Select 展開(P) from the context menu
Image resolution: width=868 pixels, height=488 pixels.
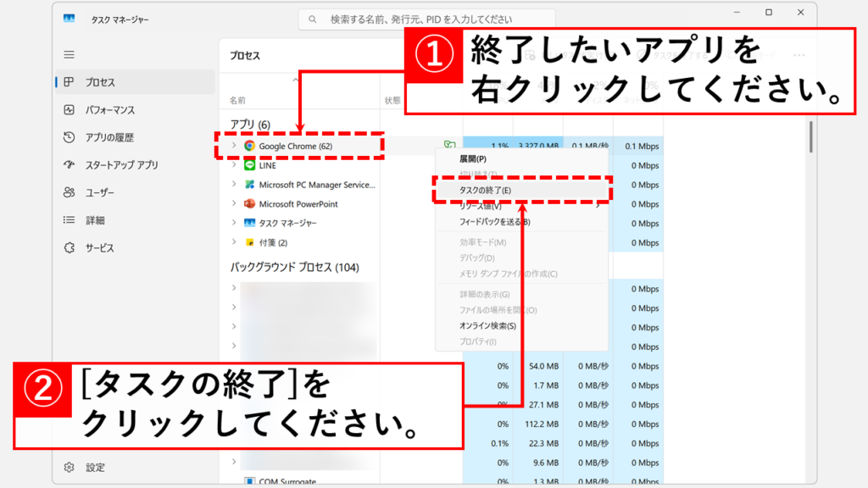point(473,158)
